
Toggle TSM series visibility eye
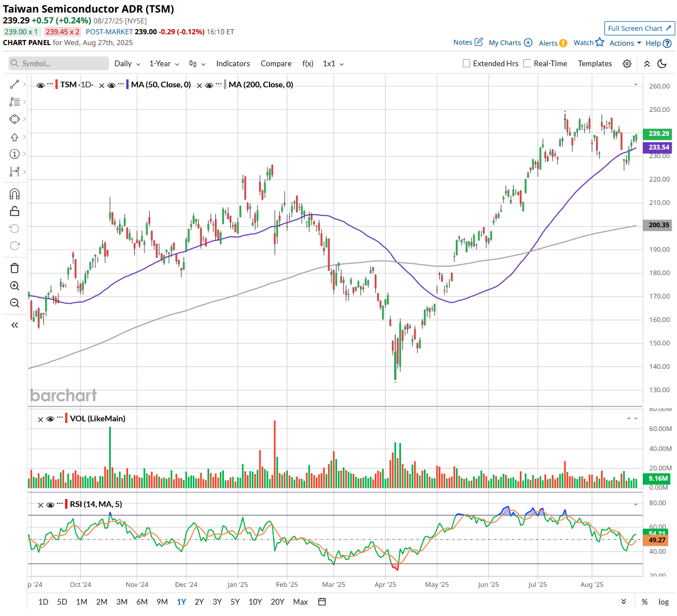[x=41, y=86]
